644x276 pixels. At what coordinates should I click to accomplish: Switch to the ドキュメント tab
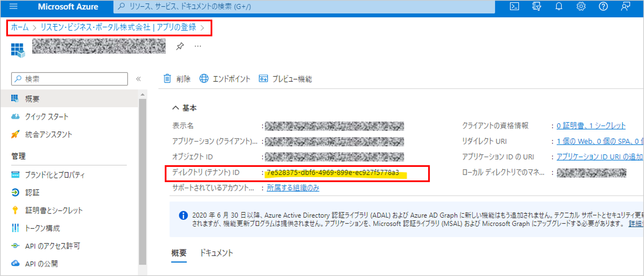217,253
